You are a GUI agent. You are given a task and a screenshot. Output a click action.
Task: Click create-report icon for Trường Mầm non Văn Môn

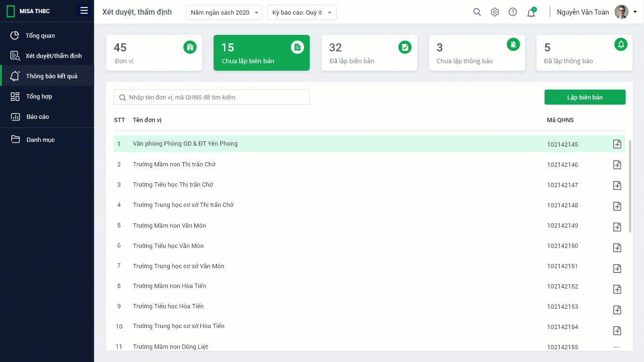click(x=617, y=227)
